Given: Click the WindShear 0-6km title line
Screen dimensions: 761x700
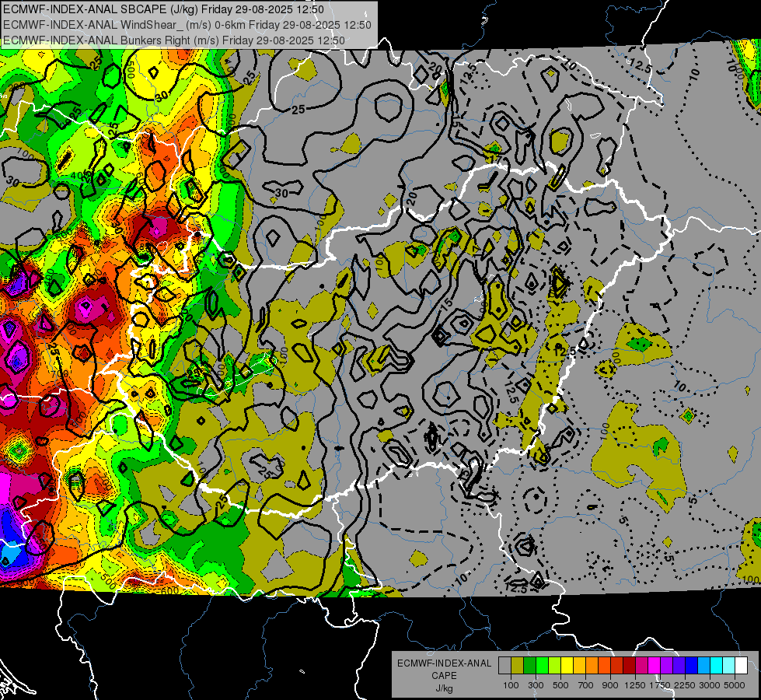Looking at the screenshot, I should (x=187, y=25).
